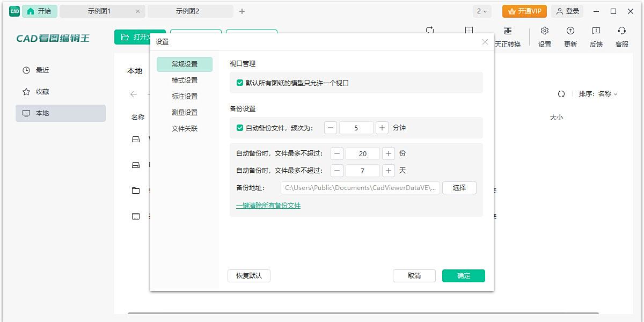Screen dimensions: 644x322
Task: Open the window count dropdown showing 2
Action: pyautogui.click(x=481, y=11)
